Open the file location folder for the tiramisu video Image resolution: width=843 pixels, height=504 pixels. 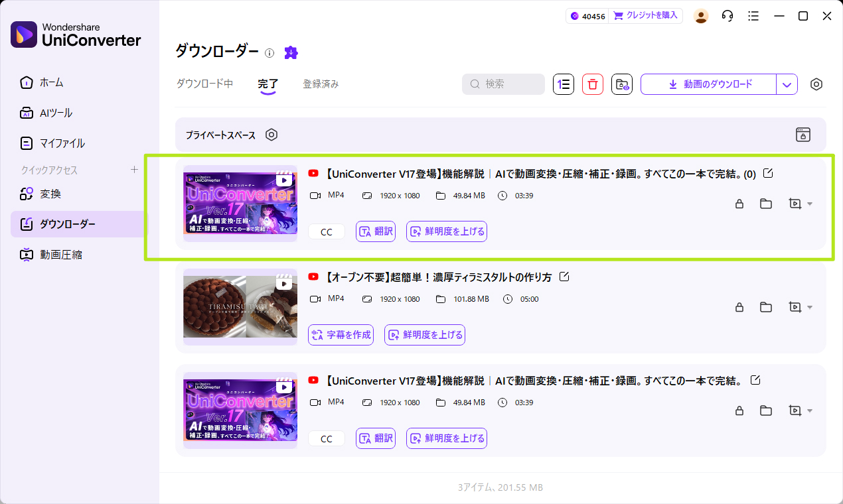pos(765,307)
